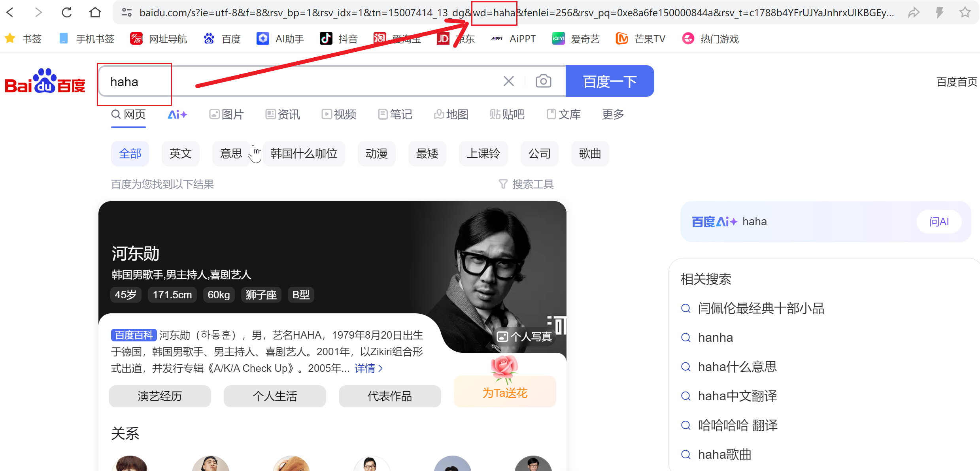Go back to the previous page
This screenshot has height=471, width=980.
[11, 13]
